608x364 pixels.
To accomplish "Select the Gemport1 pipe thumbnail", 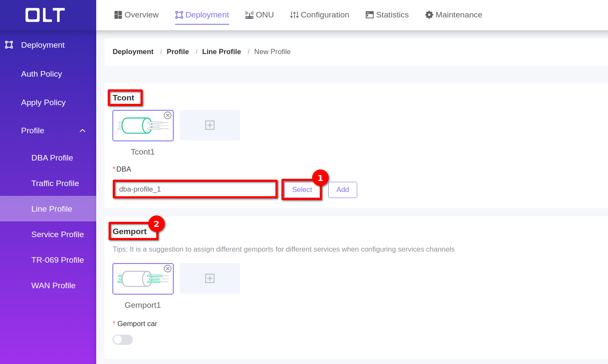I will (142, 279).
